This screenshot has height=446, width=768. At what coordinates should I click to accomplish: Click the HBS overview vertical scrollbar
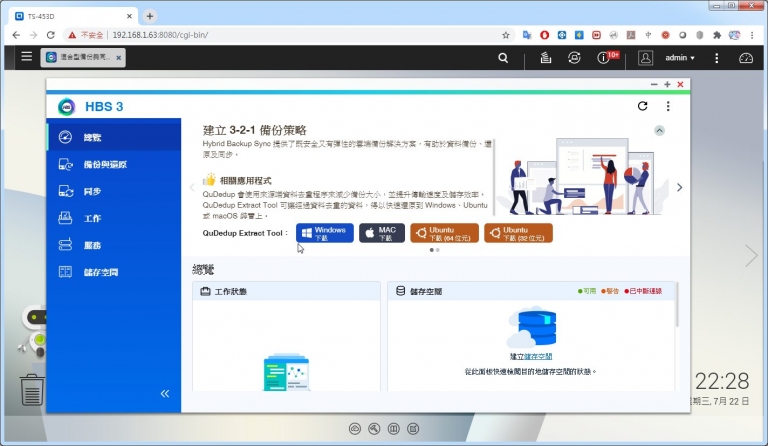click(x=677, y=305)
